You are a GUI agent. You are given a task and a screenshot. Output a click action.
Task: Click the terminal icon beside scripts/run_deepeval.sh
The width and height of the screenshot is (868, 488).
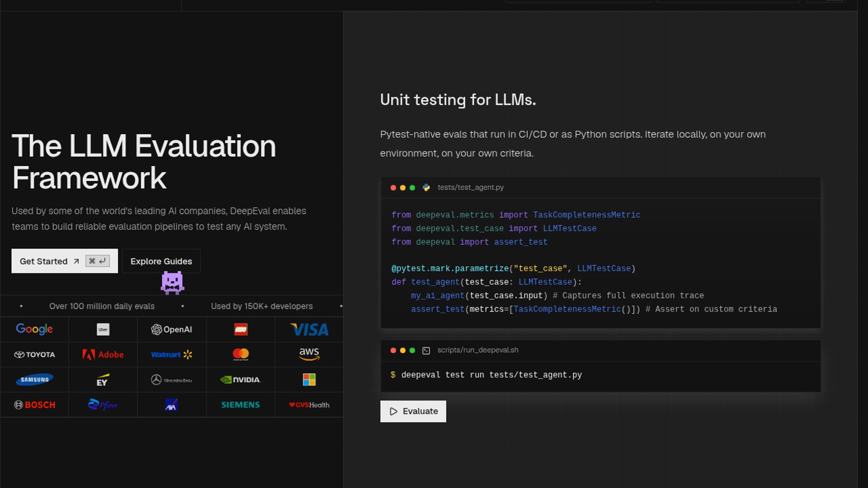[x=426, y=351]
